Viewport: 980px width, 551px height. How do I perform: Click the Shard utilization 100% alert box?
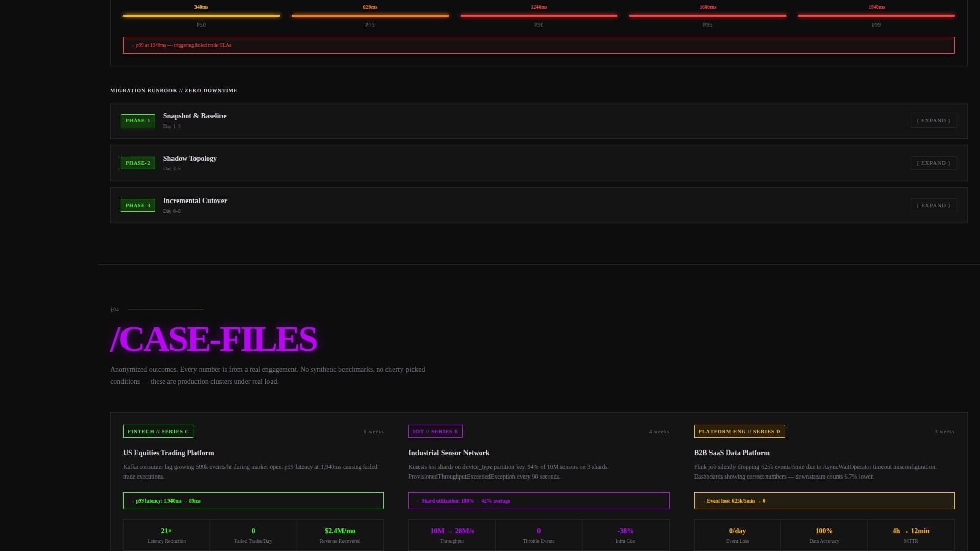pos(539,500)
